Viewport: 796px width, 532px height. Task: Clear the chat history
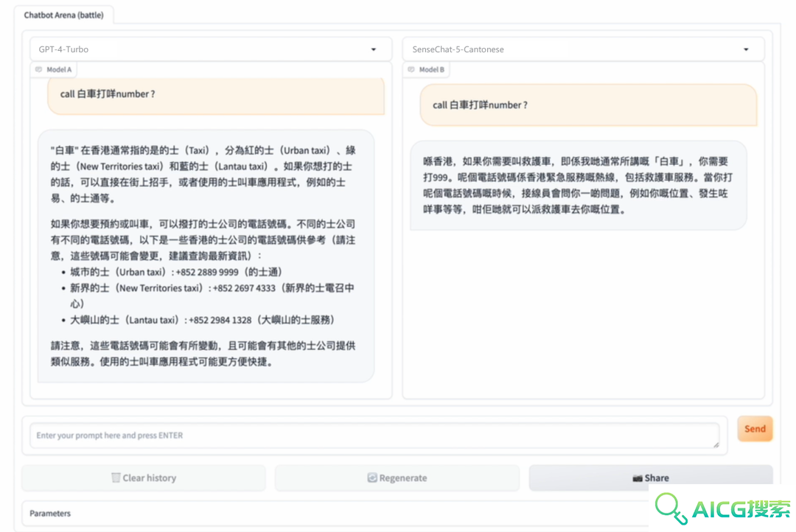(144, 477)
